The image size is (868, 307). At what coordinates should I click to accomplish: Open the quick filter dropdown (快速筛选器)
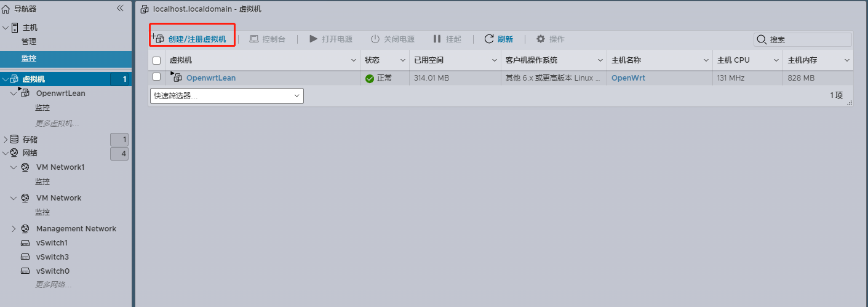coord(226,96)
